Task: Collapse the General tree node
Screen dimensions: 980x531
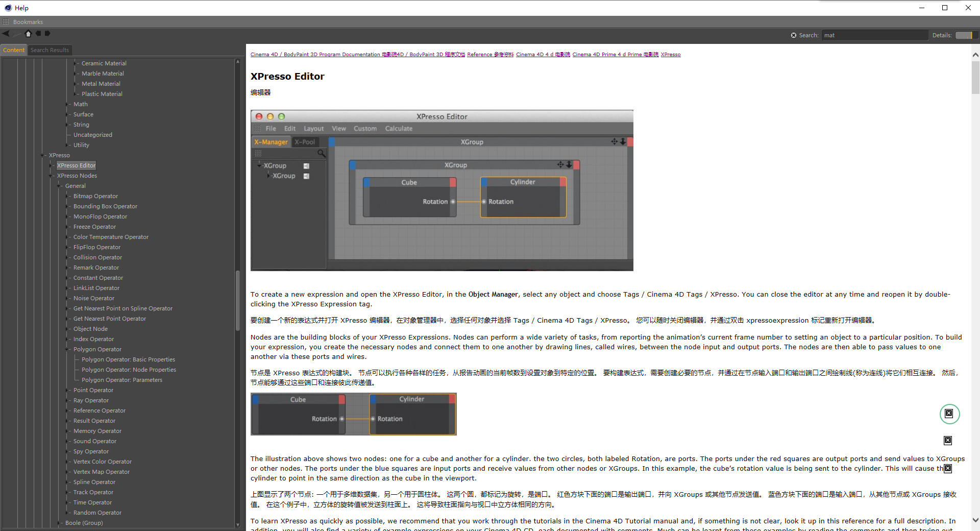Action: (x=59, y=186)
